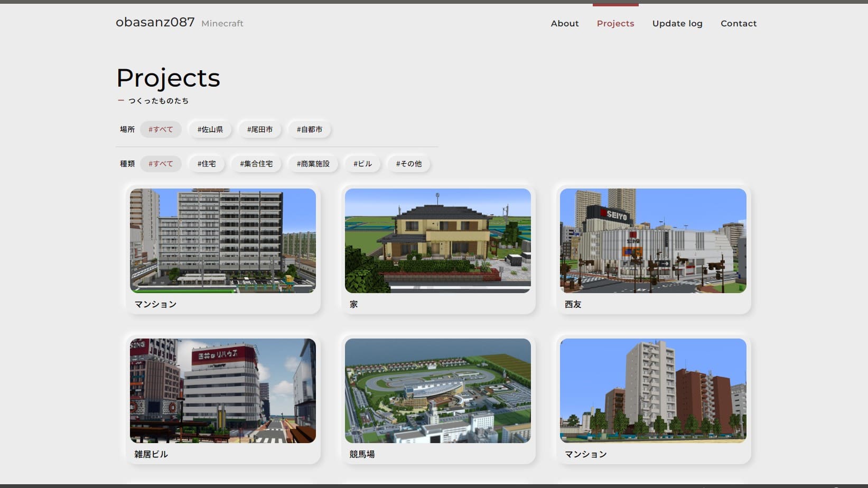Filter by #集合住宅 type tag

[x=256, y=164]
